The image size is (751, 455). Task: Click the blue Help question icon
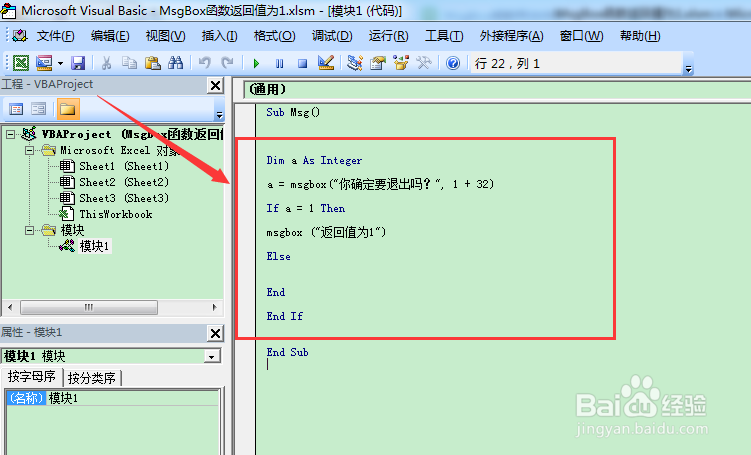pos(453,63)
